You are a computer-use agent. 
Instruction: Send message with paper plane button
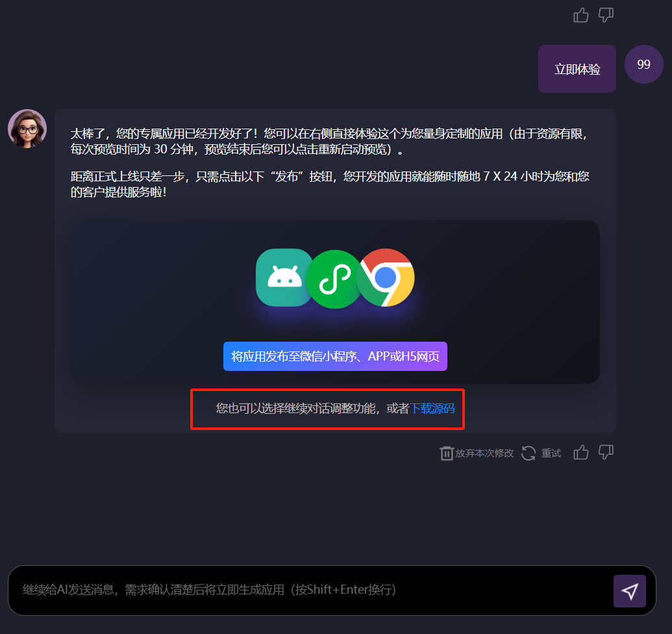pyautogui.click(x=630, y=591)
